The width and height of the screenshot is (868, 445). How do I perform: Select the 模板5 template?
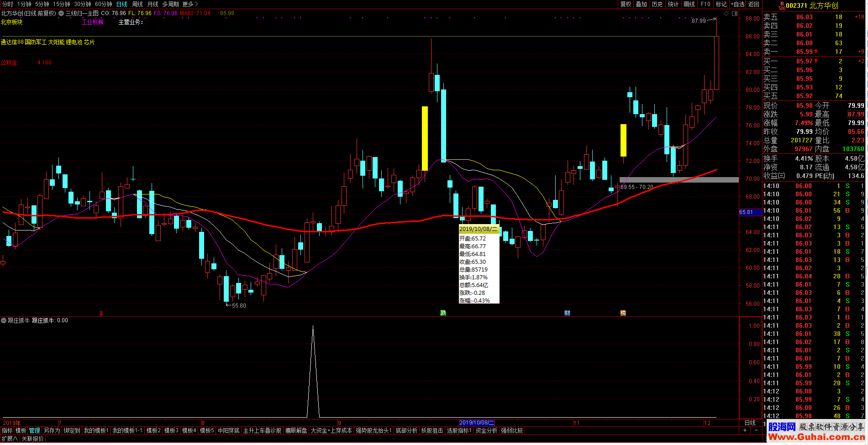[x=207, y=430]
